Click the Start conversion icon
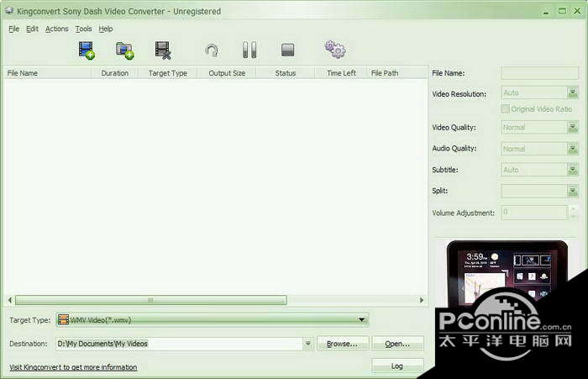 click(213, 50)
